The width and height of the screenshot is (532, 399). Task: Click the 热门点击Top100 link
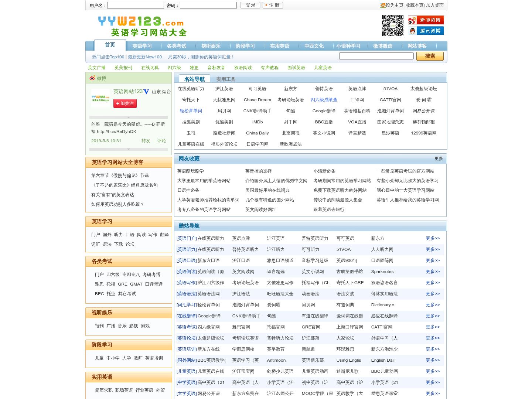point(108,57)
